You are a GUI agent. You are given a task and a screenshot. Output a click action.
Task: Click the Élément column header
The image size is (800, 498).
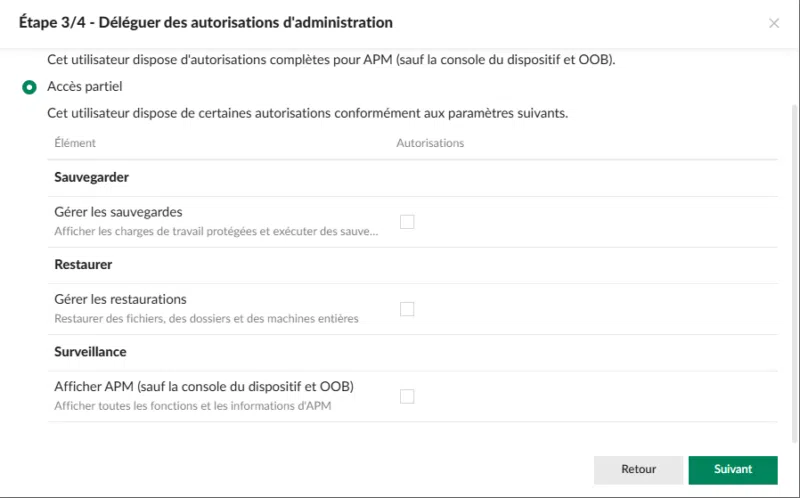click(x=75, y=143)
